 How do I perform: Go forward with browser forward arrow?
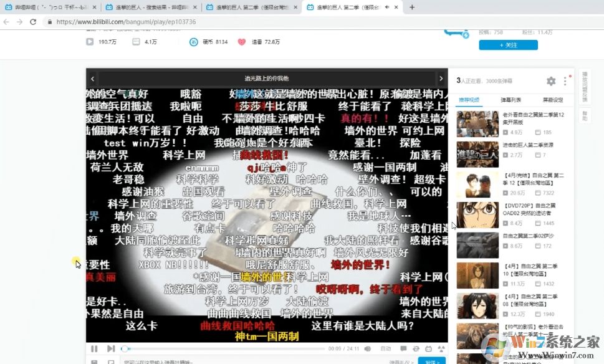(20, 22)
